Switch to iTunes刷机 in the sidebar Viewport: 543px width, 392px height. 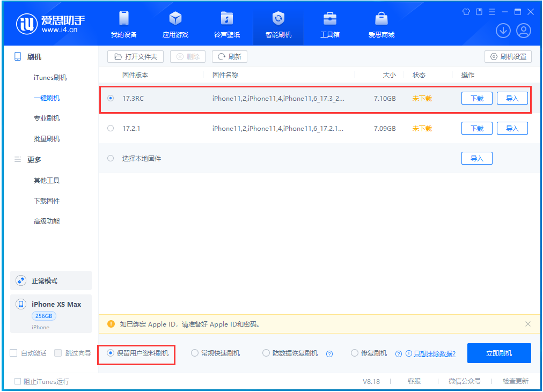point(49,77)
